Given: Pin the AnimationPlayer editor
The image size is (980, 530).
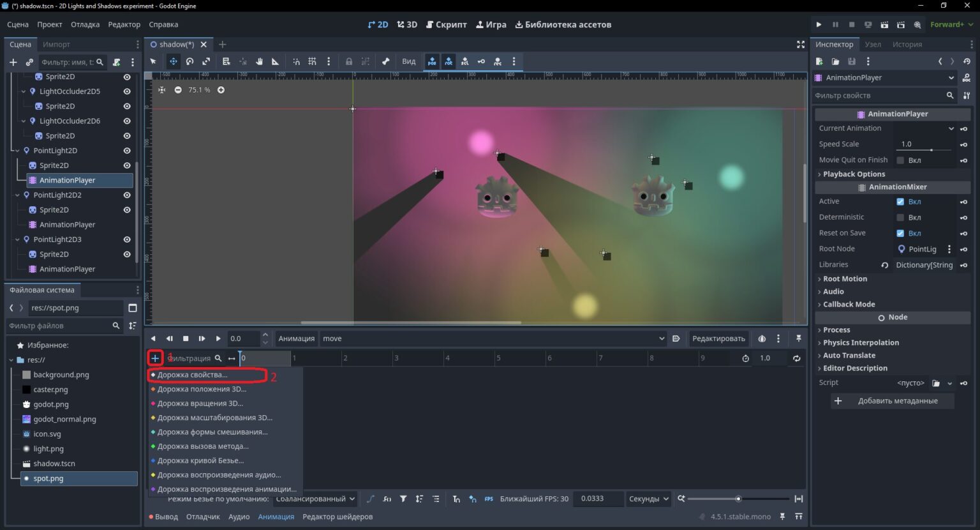Looking at the screenshot, I should [x=798, y=338].
